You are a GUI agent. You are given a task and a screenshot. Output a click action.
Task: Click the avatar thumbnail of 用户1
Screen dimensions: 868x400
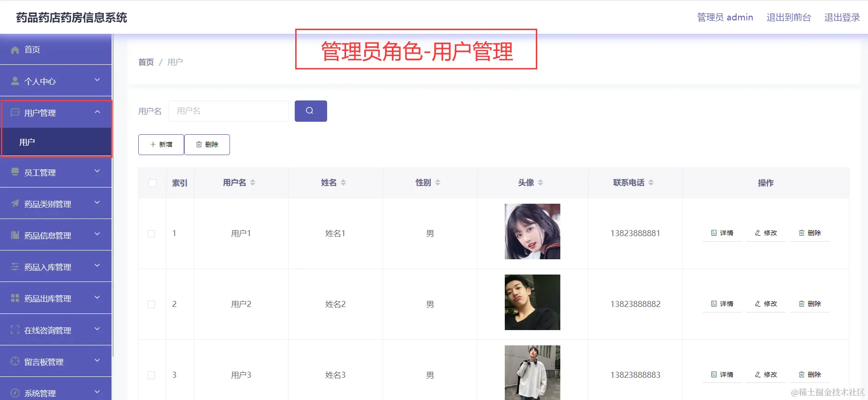[533, 231]
